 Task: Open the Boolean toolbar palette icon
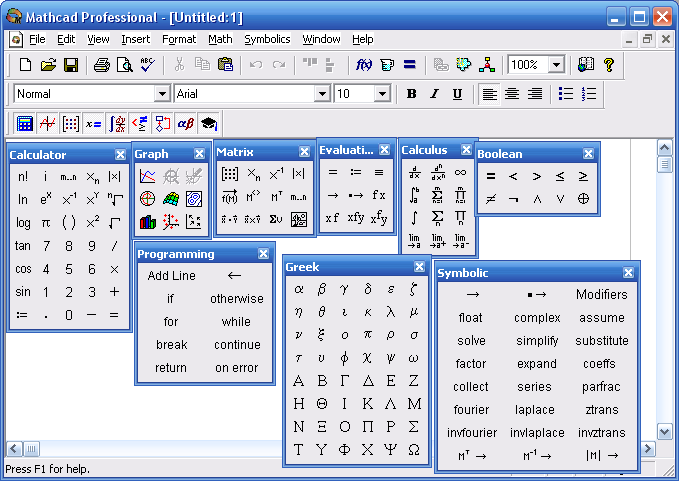[x=140, y=124]
